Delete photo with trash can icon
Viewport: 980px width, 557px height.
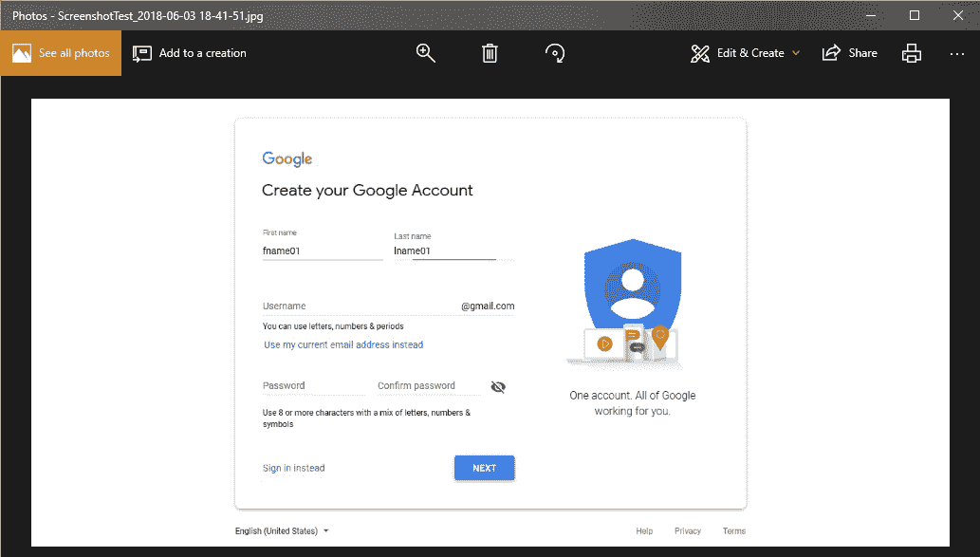tap(490, 53)
